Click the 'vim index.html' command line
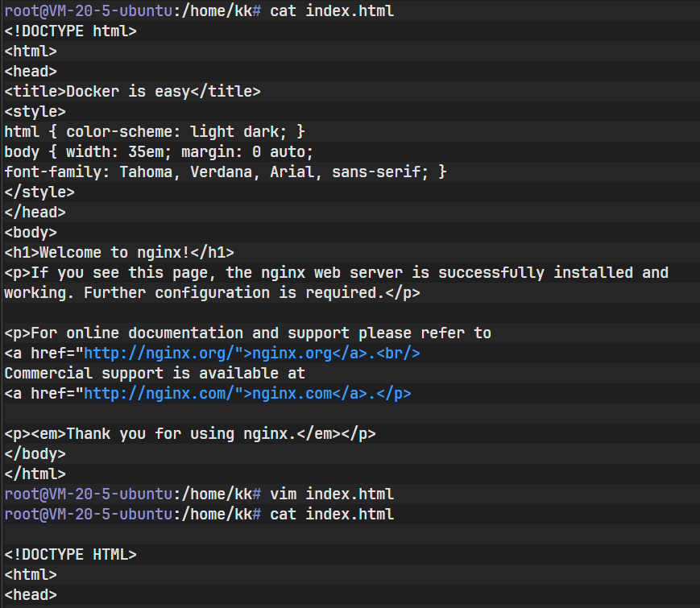This screenshot has height=608, width=700. click(x=332, y=494)
